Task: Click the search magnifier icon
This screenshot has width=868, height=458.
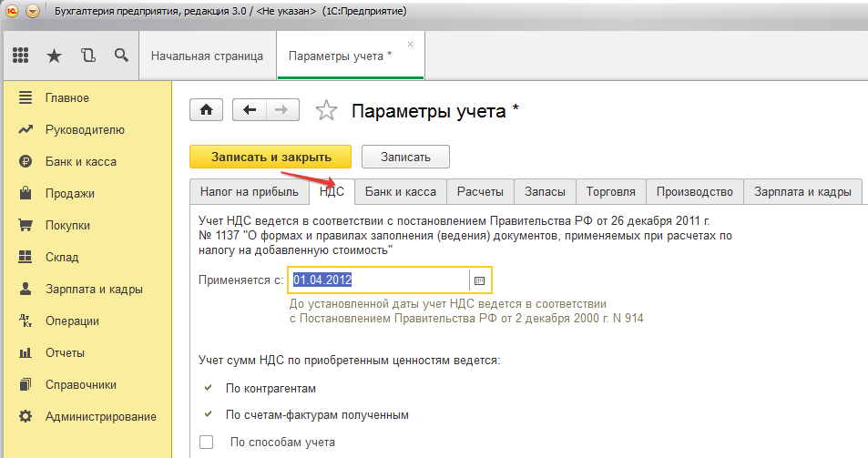Action: (120, 56)
